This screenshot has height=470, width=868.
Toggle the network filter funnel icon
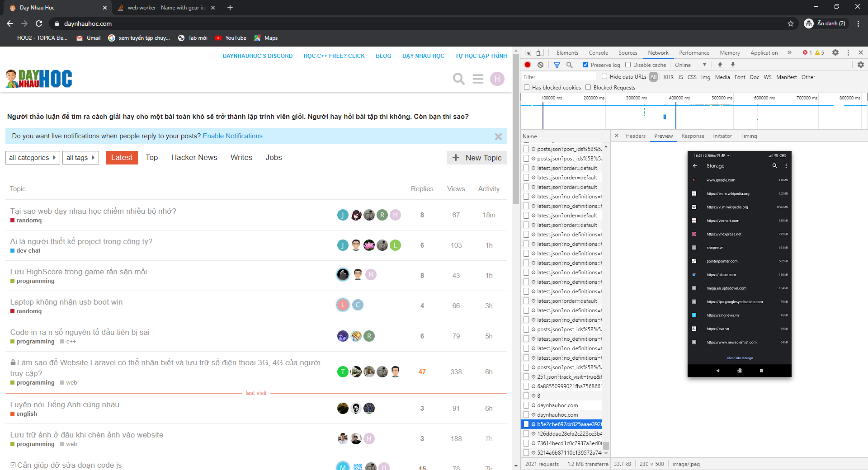coord(557,65)
